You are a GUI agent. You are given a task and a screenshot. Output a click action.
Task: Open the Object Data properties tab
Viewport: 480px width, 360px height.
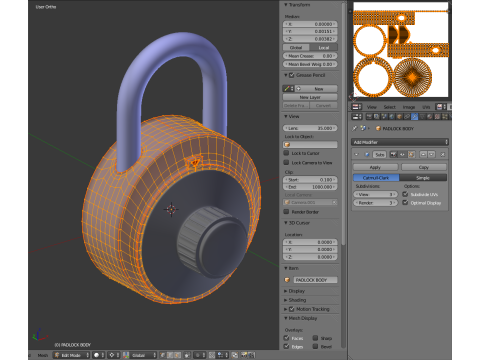tap(422, 116)
